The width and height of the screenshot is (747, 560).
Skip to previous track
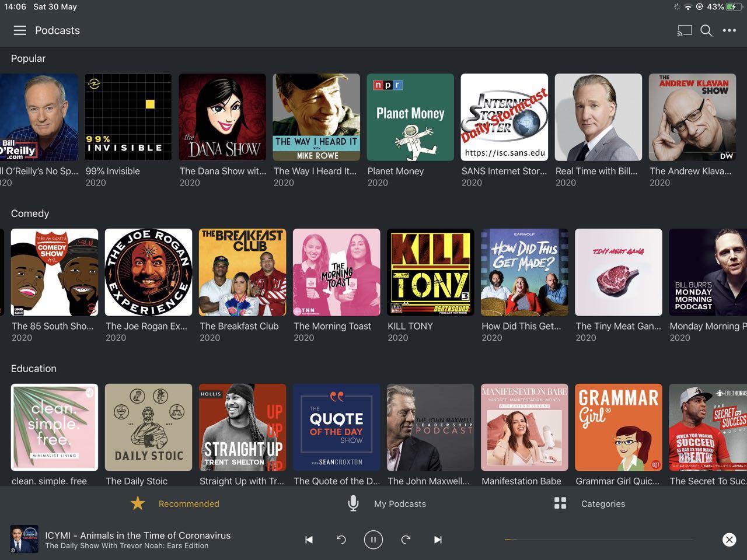point(309,540)
